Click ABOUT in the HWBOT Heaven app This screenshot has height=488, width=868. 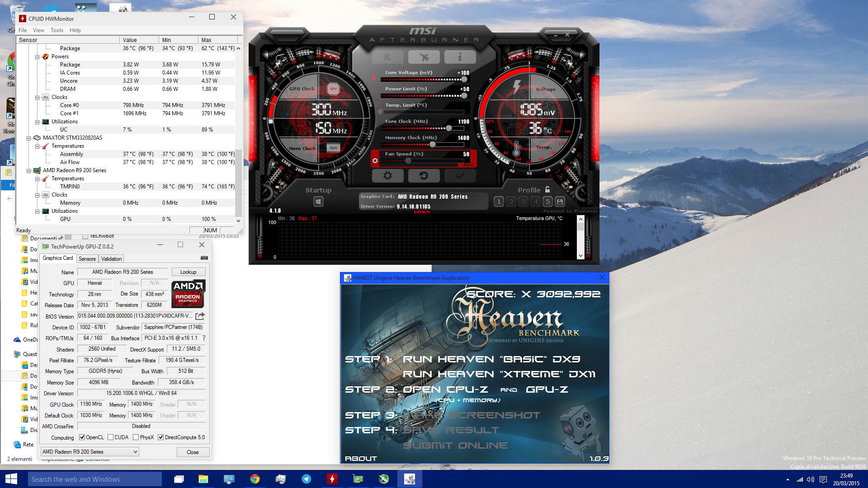click(x=361, y=458)
